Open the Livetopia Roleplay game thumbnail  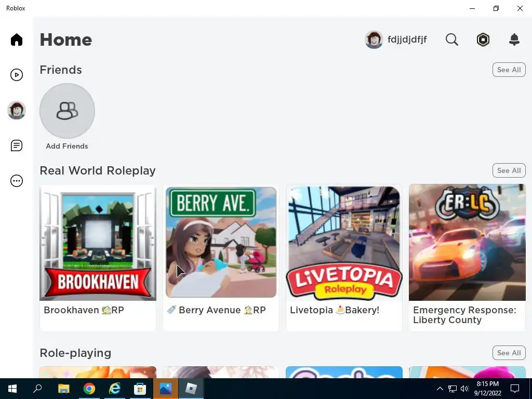point(344,243)
